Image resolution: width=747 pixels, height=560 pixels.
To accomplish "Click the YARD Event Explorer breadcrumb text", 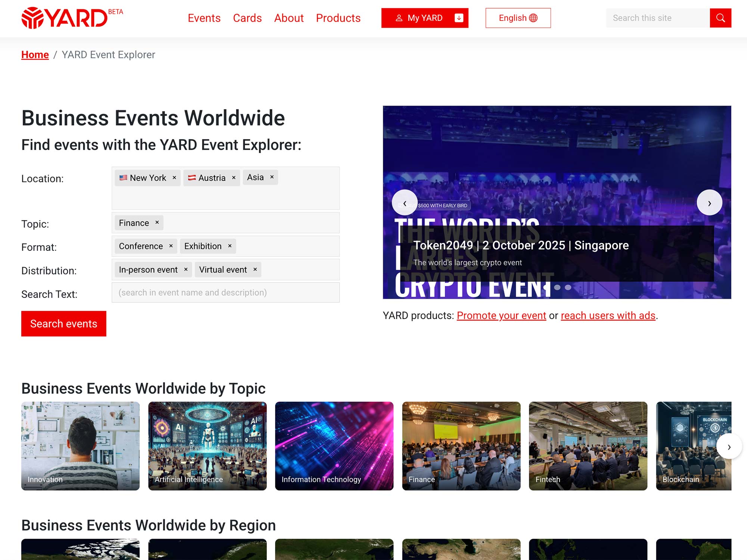I will [108, 55].
